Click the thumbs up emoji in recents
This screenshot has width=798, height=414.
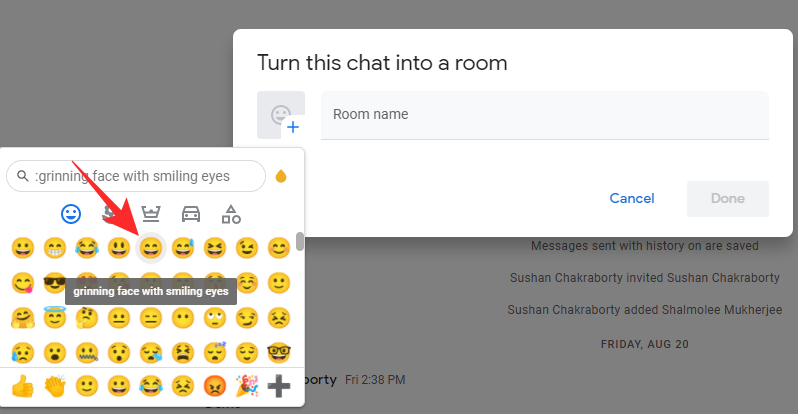pyautogui.click(x=22, y=386)
